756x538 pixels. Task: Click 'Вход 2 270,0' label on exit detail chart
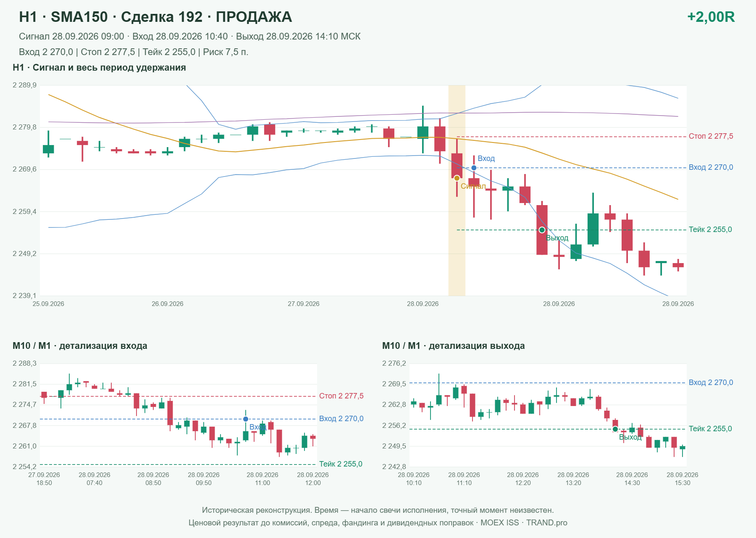pyautogui.click(x=711, y=382)
